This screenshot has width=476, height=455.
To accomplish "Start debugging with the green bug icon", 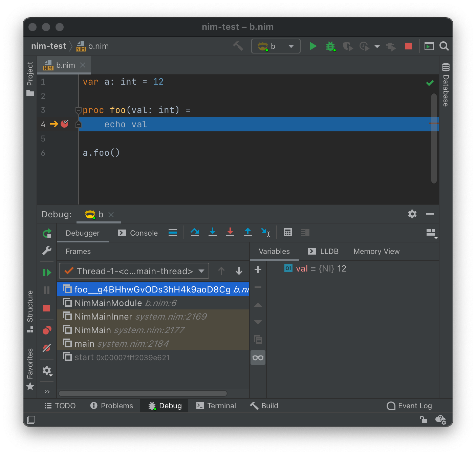I will (x=330, y=46).
